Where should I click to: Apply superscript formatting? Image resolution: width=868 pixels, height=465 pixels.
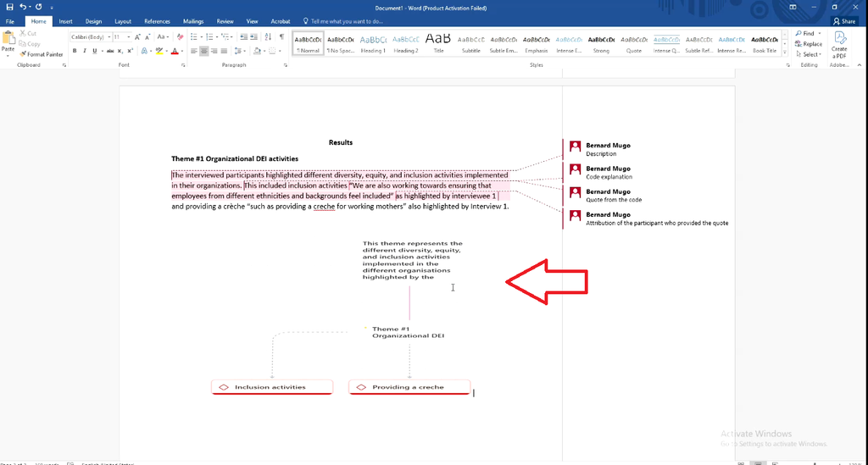coord(130,51)
